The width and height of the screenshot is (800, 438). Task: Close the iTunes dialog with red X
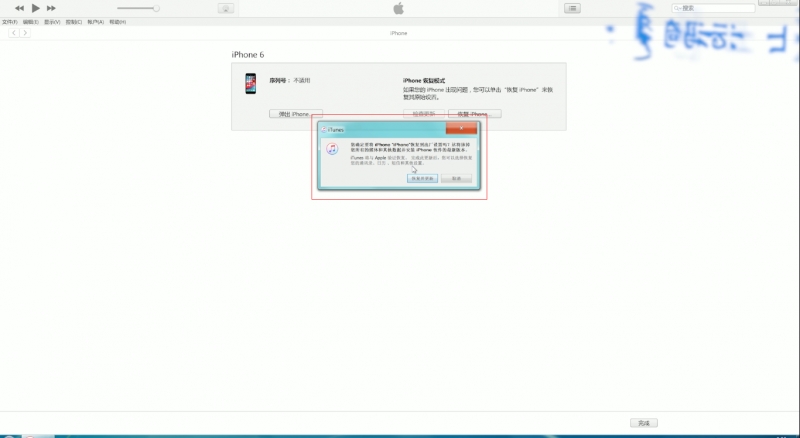461,128
